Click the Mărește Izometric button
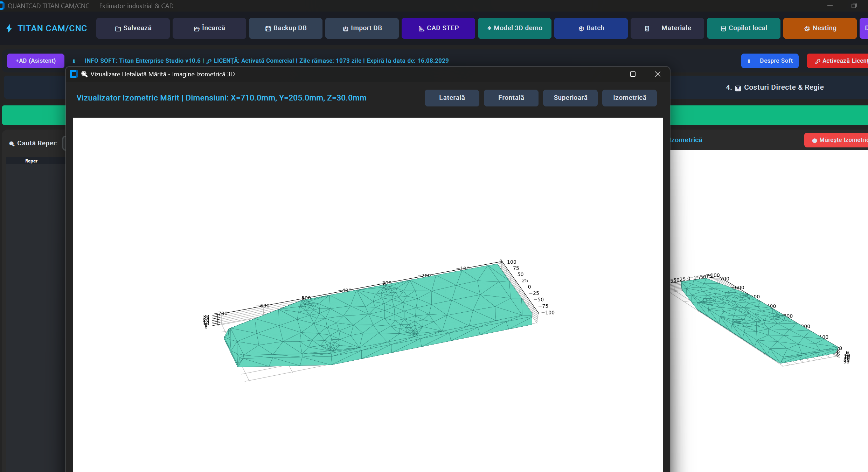Image resolution: width=868 pixels, height=472 pixels. pos(836,140)
